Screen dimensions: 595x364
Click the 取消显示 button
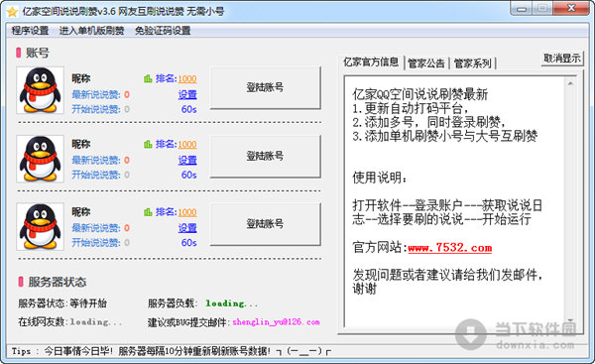point(561,59)
